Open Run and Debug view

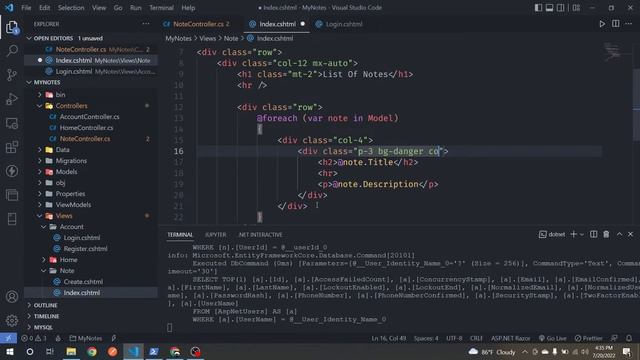tap(12, 99)
